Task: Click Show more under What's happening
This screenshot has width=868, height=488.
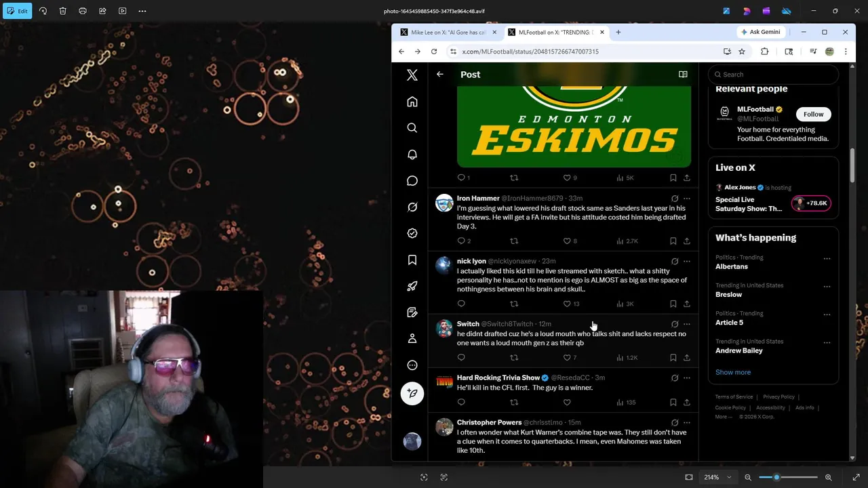Action: pyautogui.click(x=733, y=372)
